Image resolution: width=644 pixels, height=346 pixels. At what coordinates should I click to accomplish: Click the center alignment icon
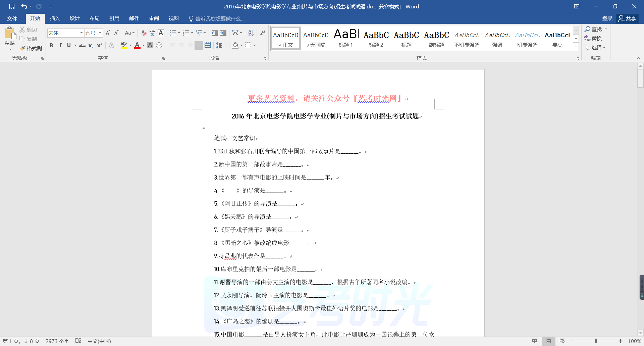[181, 45]
